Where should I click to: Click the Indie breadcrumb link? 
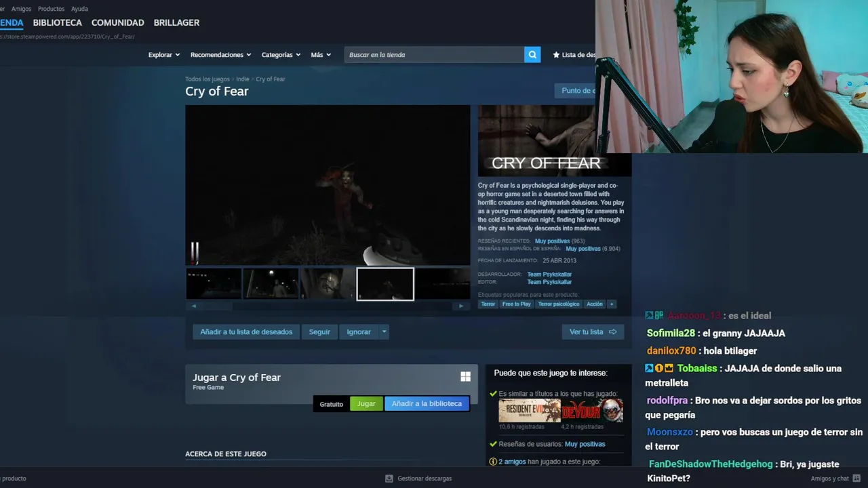click(x=243, y=79)
